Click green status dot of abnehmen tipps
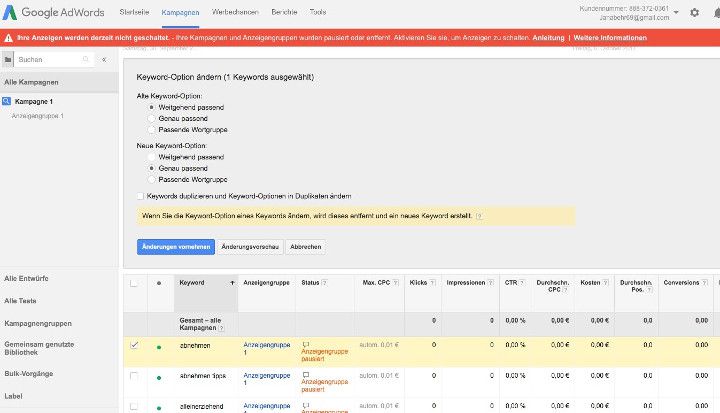The image size is (720, 413). pos(159,378)
